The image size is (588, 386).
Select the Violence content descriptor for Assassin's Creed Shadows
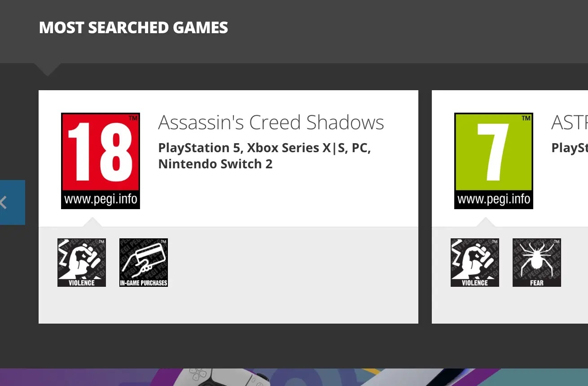point(81,262)
